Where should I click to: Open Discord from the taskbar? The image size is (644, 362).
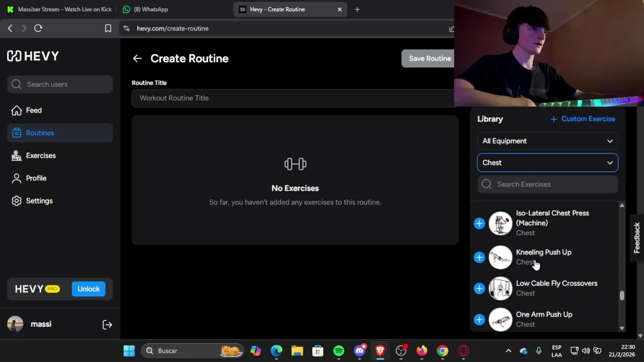[x=359, y=350]
